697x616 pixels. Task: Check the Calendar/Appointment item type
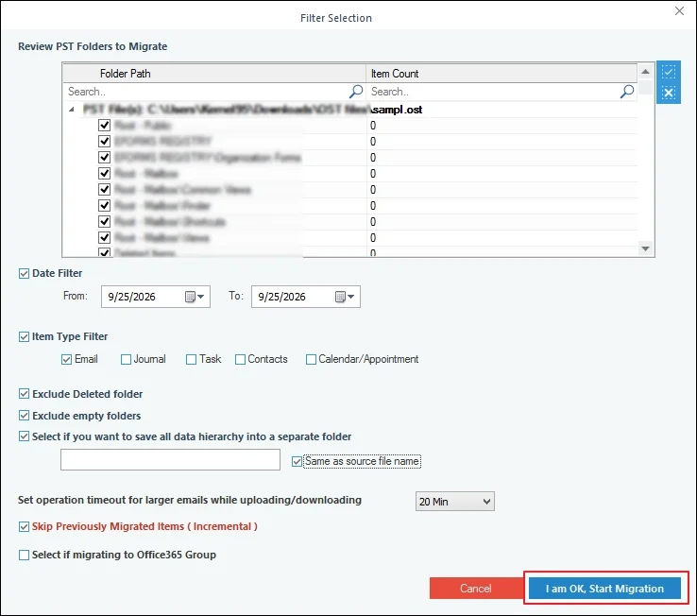(x=311, y=359)
